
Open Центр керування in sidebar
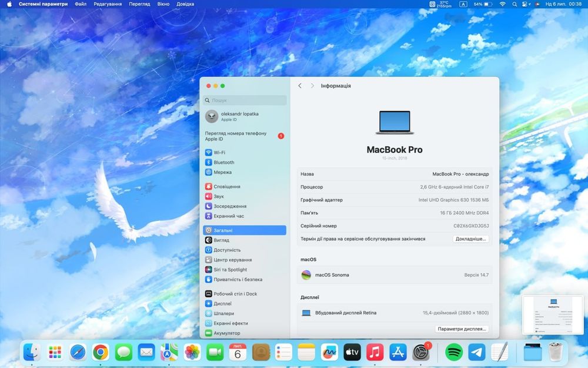[x=245, y=260]
